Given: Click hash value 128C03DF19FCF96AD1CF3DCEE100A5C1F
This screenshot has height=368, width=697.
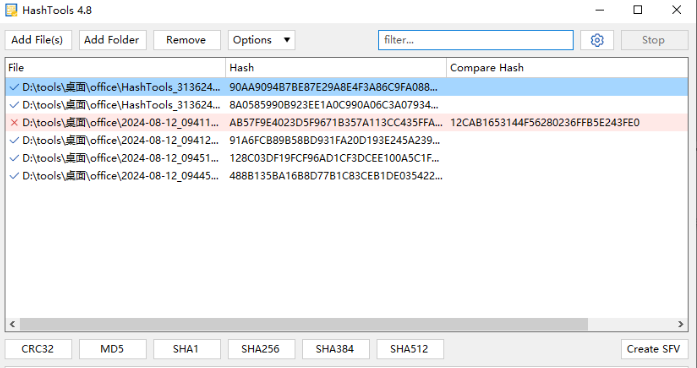Looking at the screenshot, I should 334,158.
